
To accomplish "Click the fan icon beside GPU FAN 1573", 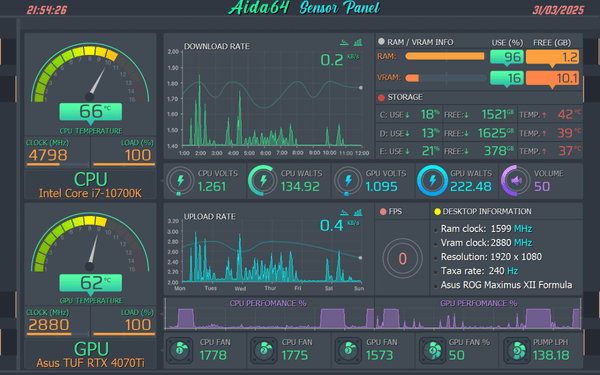I will tap(348, 350).
